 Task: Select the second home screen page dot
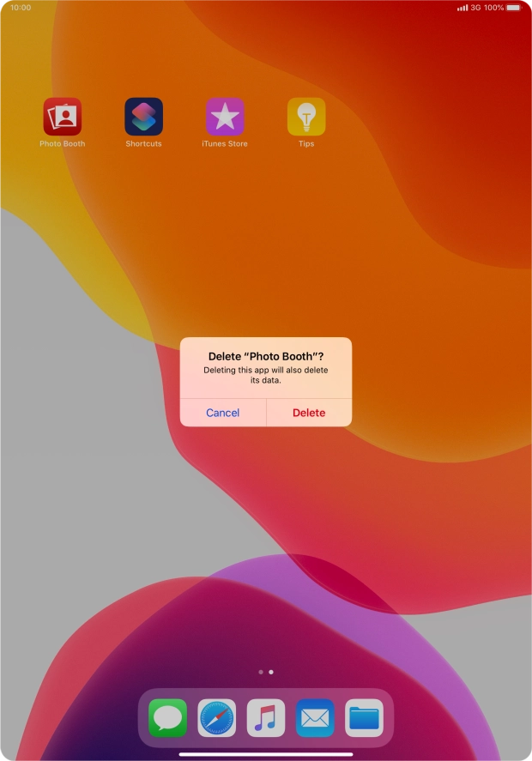(271, 672)
